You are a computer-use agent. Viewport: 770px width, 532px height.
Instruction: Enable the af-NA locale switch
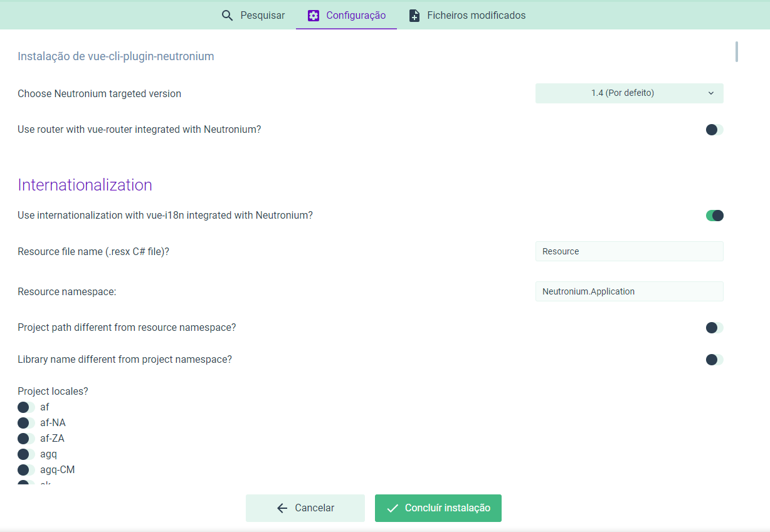click(x=26, y=423)
